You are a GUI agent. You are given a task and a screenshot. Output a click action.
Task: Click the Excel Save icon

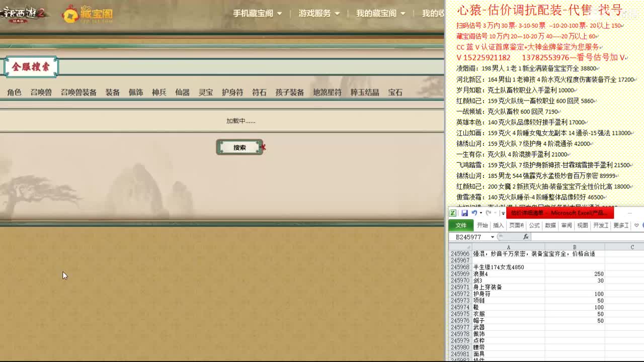(x=464, y=213)
